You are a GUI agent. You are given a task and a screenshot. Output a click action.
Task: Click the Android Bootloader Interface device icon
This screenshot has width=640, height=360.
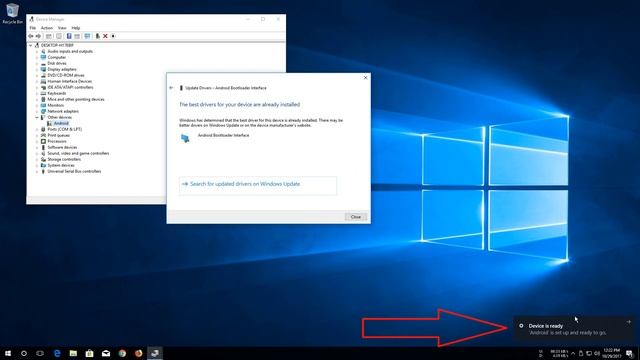click(x=185, y=138)
